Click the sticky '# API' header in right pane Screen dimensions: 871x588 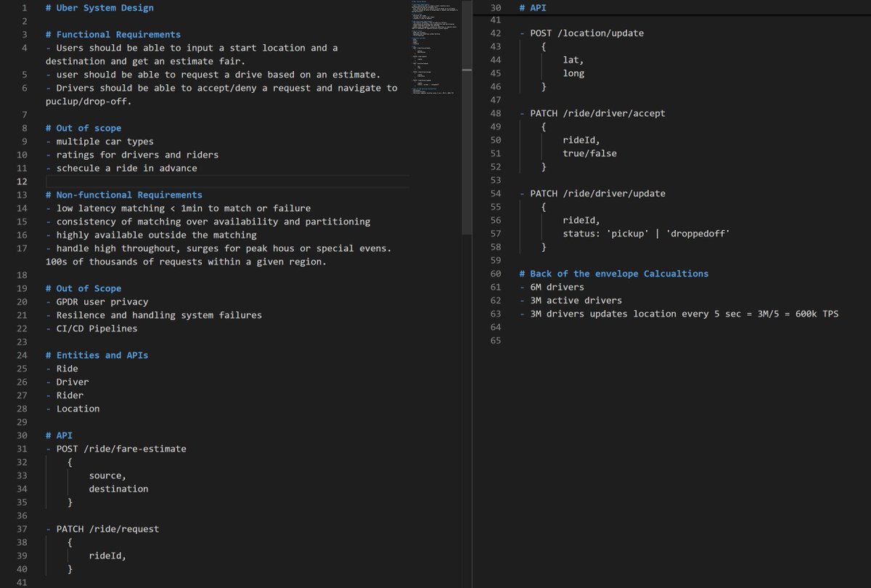(x=533, y=7)
